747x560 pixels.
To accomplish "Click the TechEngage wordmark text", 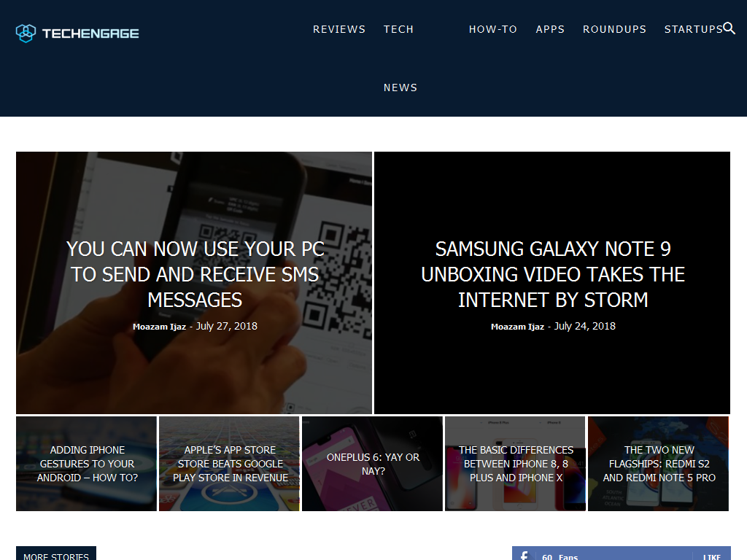I will [x=90, y=34].
